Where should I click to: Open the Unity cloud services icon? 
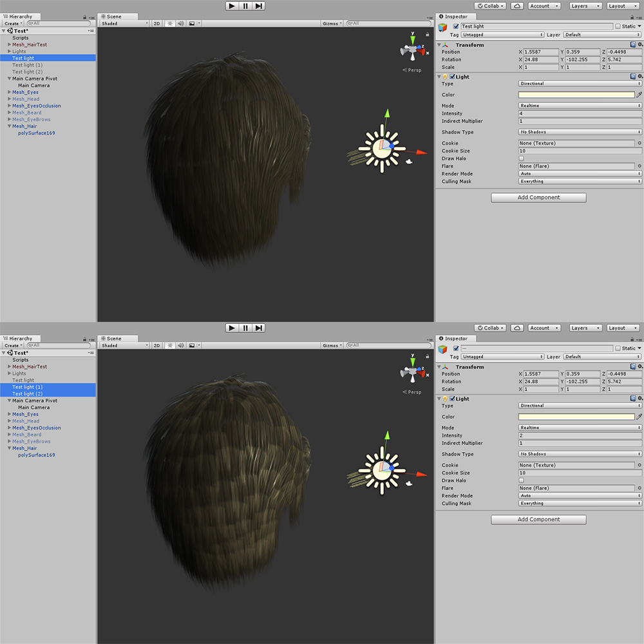pyautogui.click(x=516, y=5)
